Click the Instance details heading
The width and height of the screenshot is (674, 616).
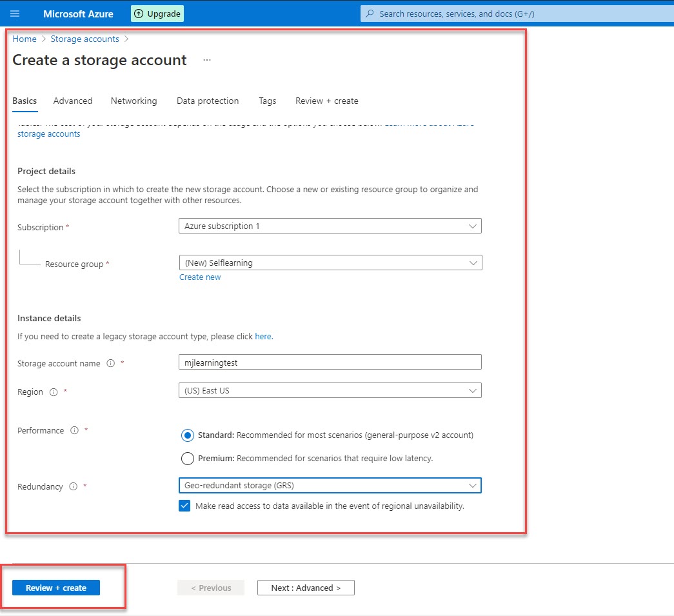click(x=49, y=318)
